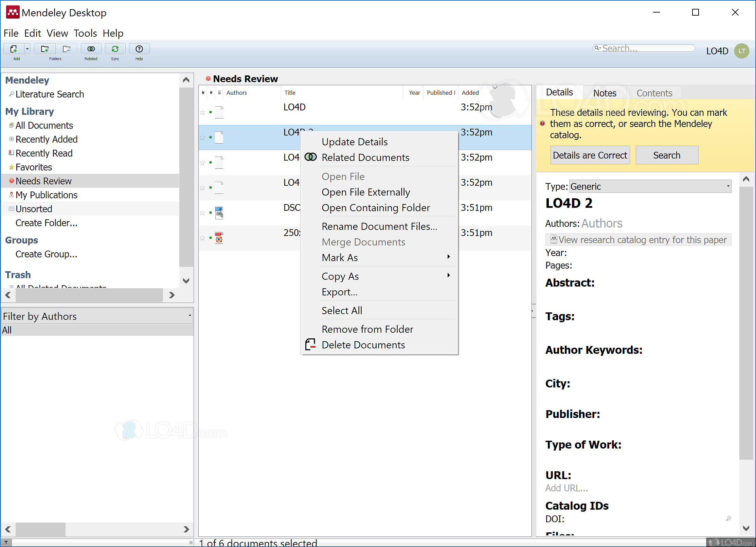Click the Sync toolbar icon
The height and width of the screenshot is (547, 756).
(x=115, y=49)
